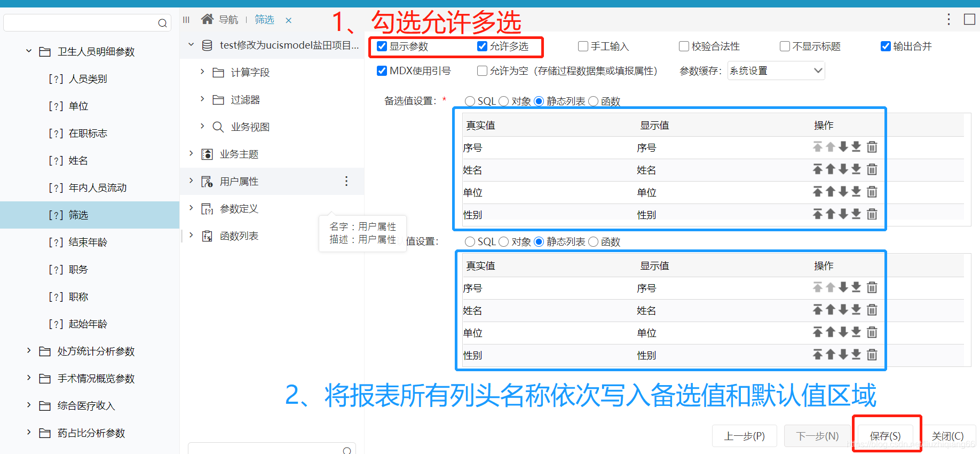Click the search icon in left search box
Image resolution: width=980 pixels, height=454 pixels.
point(163,23)
